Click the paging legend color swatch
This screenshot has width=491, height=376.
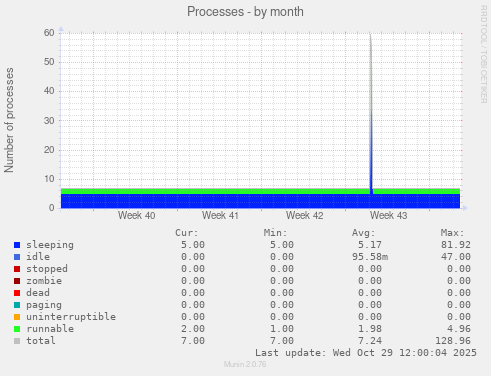click(x=17, y=305)
